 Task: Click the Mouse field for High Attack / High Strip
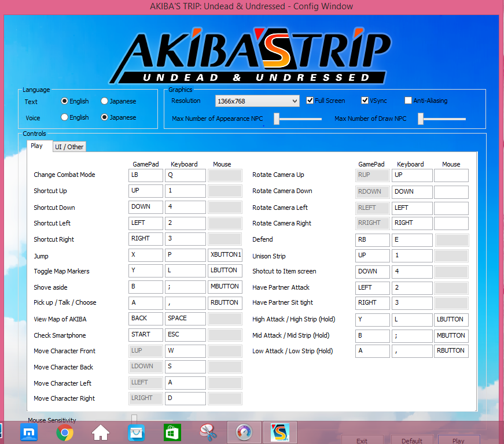[451, 320]
